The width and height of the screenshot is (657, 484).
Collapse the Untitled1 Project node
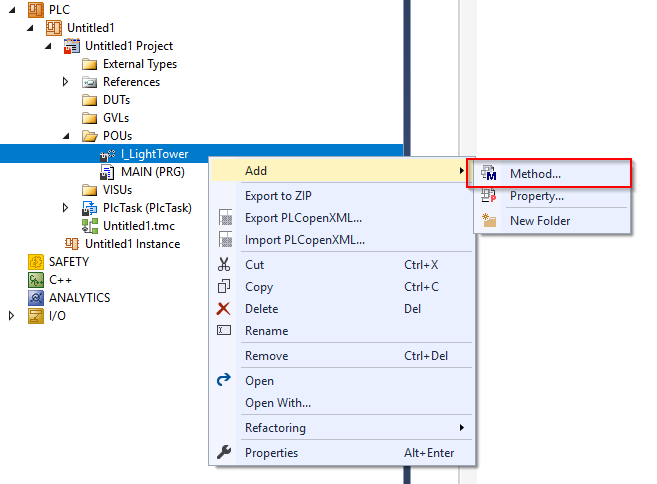tap(48, 46)
